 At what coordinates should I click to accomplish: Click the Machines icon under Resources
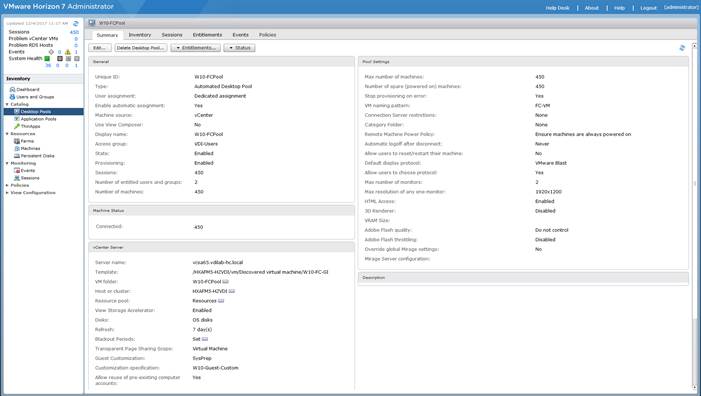click(17, 148)
